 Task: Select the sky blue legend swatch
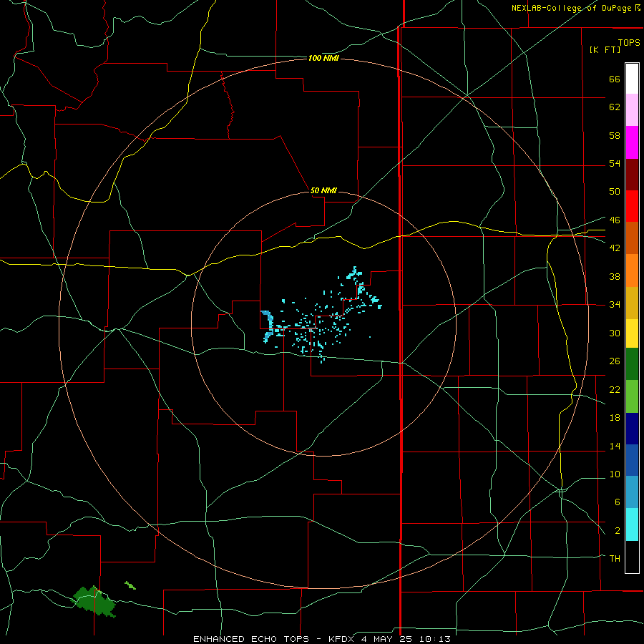tap(632, 492)
